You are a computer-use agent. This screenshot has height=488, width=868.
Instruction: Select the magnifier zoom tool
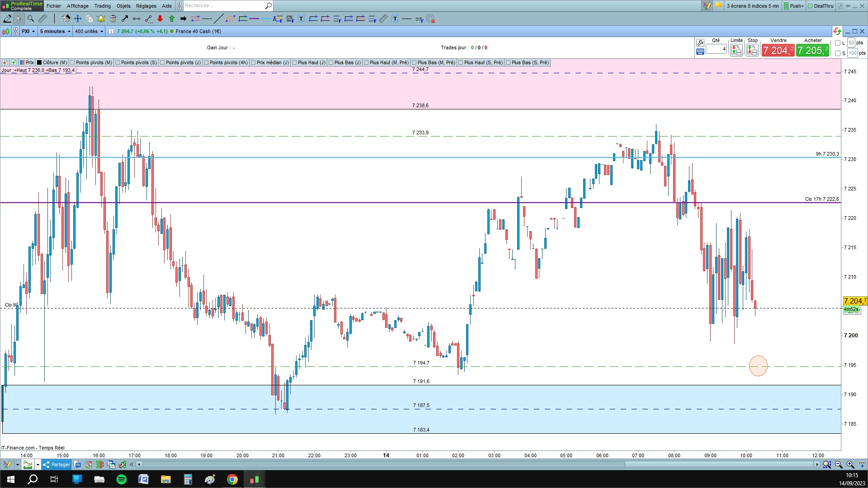31,19
